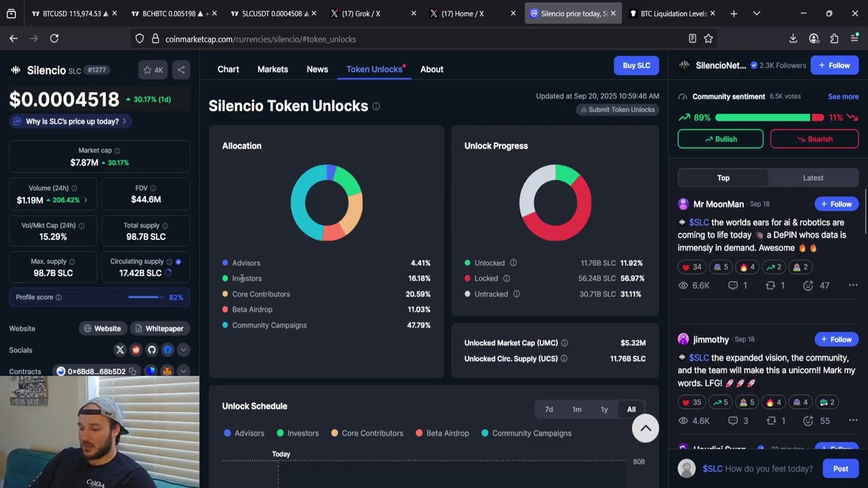
Task: Open a new browser tab
Action: click(734, 14)
